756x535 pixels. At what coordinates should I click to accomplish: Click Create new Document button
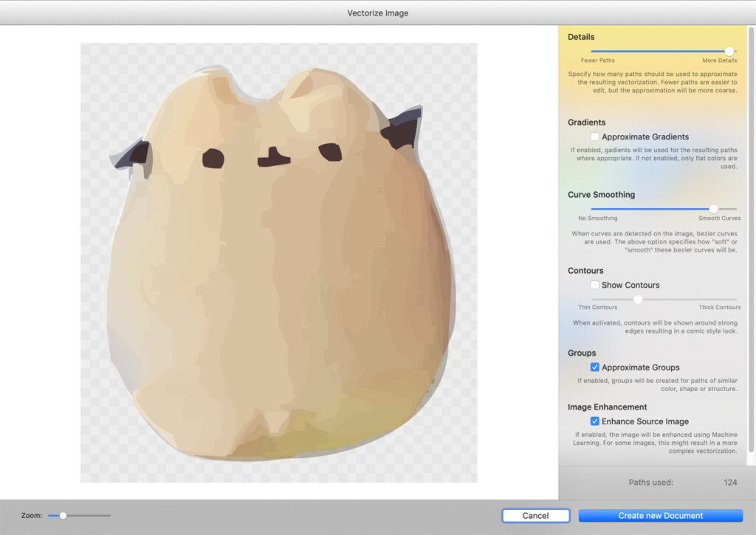coord(661,516)
